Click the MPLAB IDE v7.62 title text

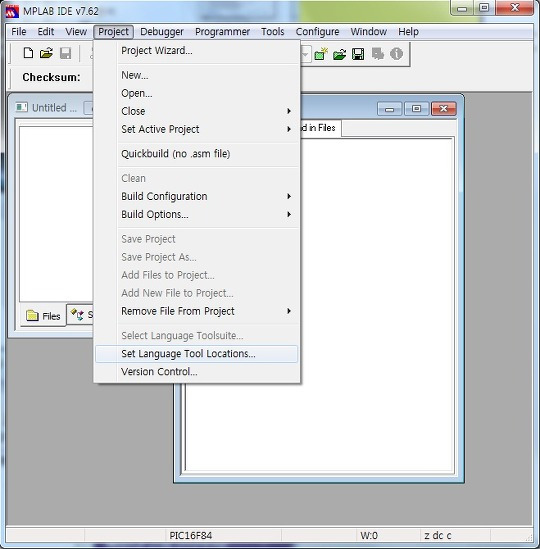(61, 11)
